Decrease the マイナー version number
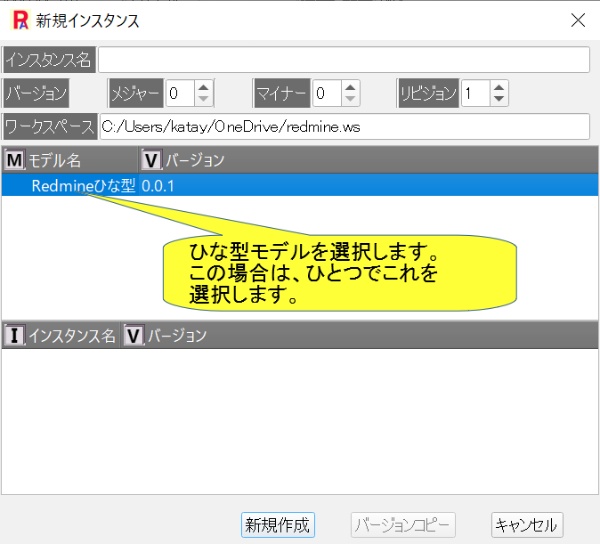Image resolution: width=600 pixels, height=544 pixels. 350,99
